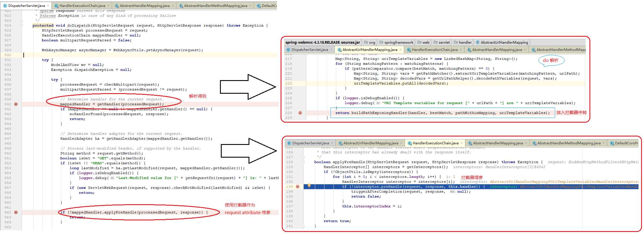Close AbstractHandlerMapping.java tab in top-right editor
The height and width of the screenshot is (234, 644).
[525, 50]
